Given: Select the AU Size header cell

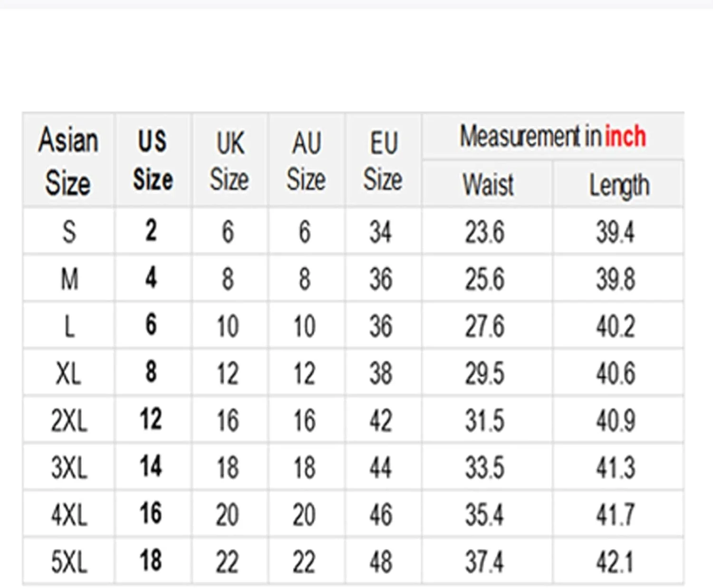Looking at the screenshot, I should [x=306, y=161].
